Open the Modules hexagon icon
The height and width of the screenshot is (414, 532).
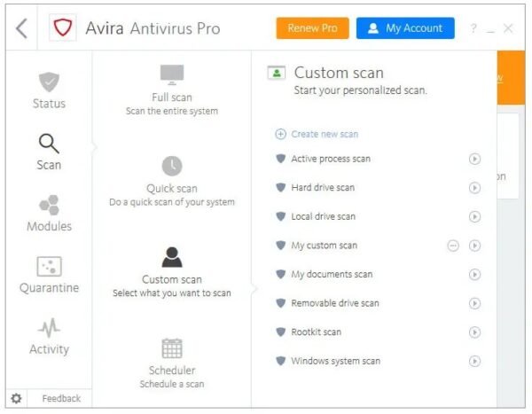point(49,205)
